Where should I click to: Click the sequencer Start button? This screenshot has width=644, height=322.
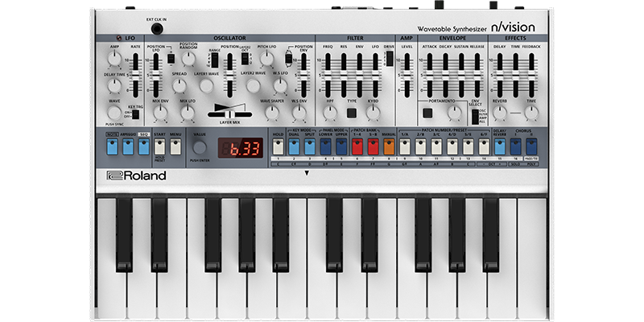(159, 147)
